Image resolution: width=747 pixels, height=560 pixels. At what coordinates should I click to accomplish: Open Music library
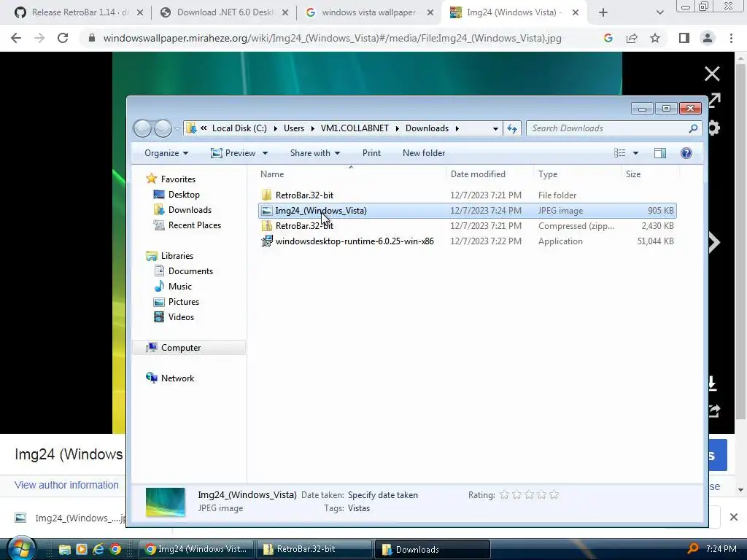[179, 286]
